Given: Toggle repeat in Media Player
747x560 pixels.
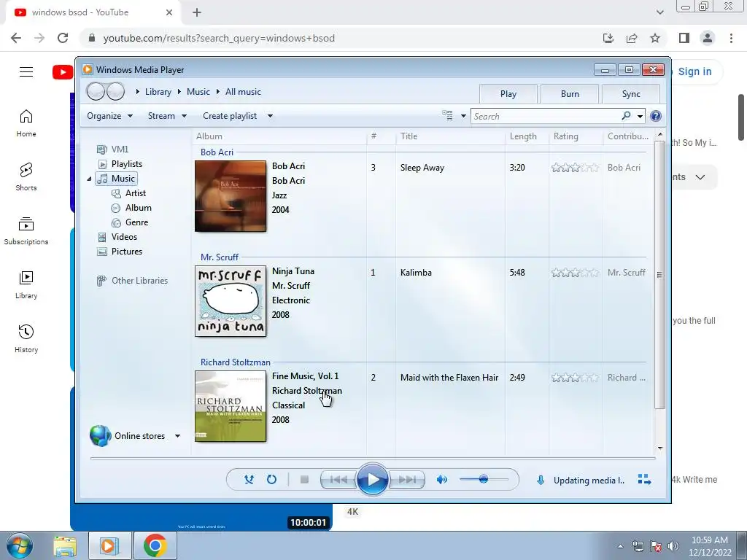Looking at the screenshot, I should [x=271, y=480].
